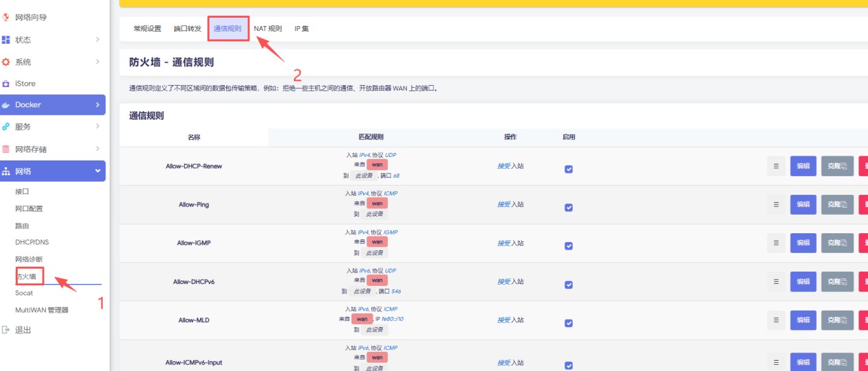The width and height of the screenshot is (868, 371).
Task: Open iStore via its store icon
Action: tap(6, 84)
